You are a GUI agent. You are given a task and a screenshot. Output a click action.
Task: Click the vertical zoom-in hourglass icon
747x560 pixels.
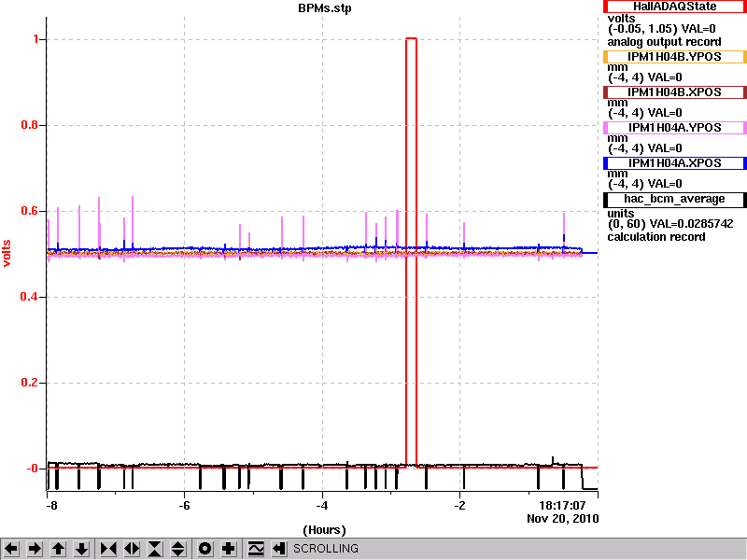[x=155, y=549]
